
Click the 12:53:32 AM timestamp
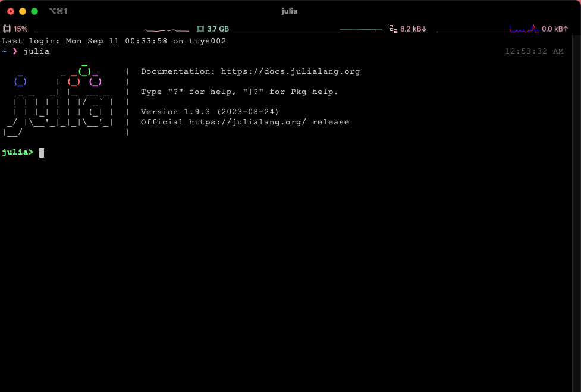pyautogui.click(x=534, y=51)
